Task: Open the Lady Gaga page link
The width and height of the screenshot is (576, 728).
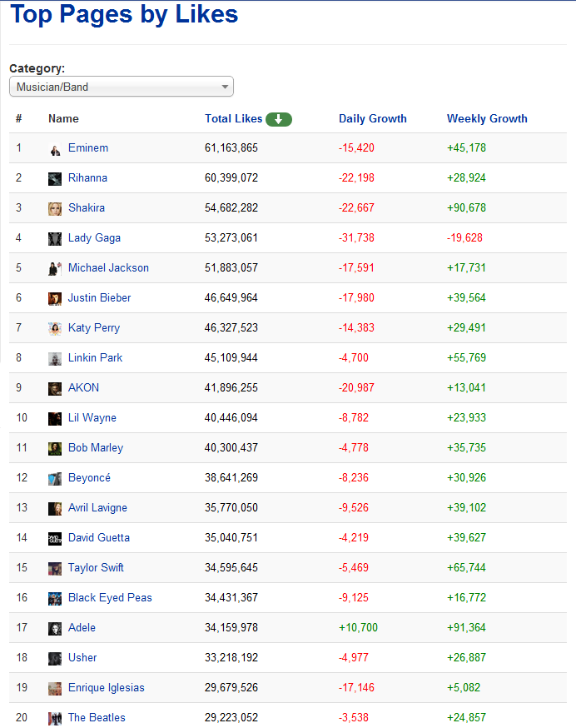Action: (94, 237)
